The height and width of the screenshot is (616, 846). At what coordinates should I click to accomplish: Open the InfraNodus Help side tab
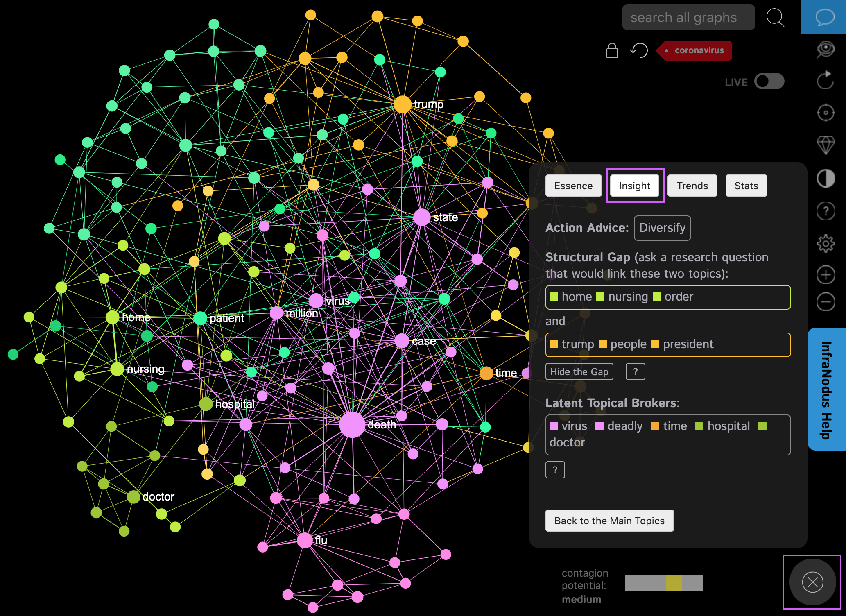[827, 389]
